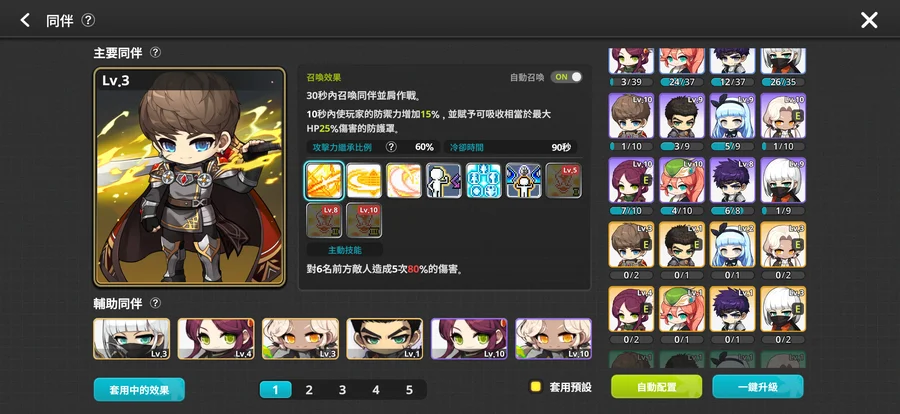Select the first golden slash skill icon
The width and height of the screenshot is (900, 414).
pyautogui.click(x=324, y=180)
